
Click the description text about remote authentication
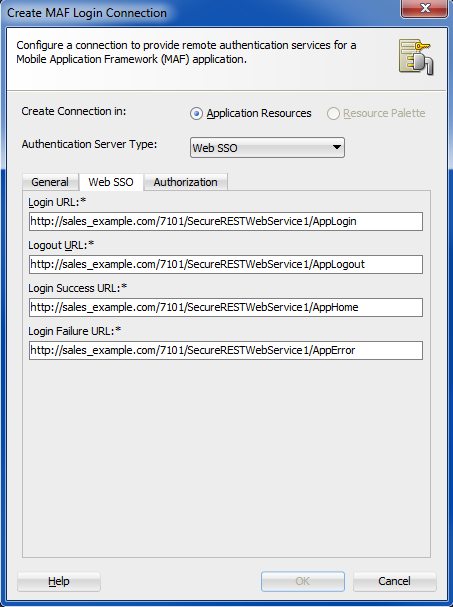tap(186, 52)
